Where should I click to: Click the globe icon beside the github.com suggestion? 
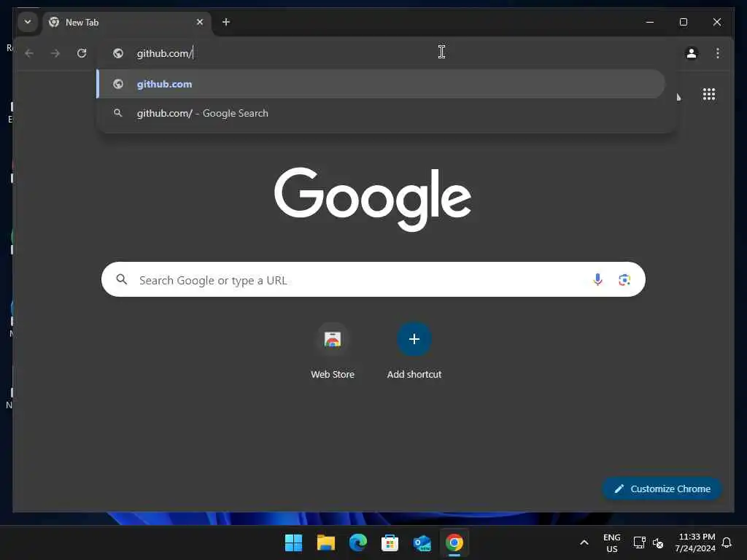(x=117, y=84)
